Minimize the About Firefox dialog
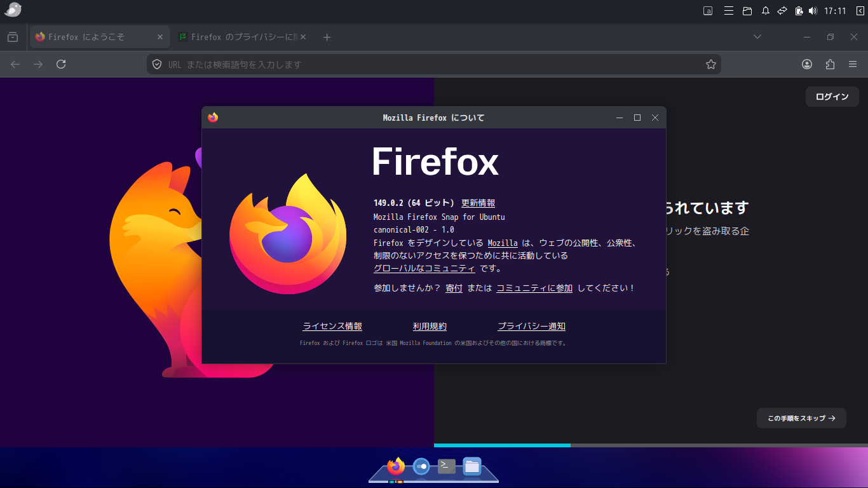Image resolution: width=868 pixels, height=488 pixels. tap(620, 118)
